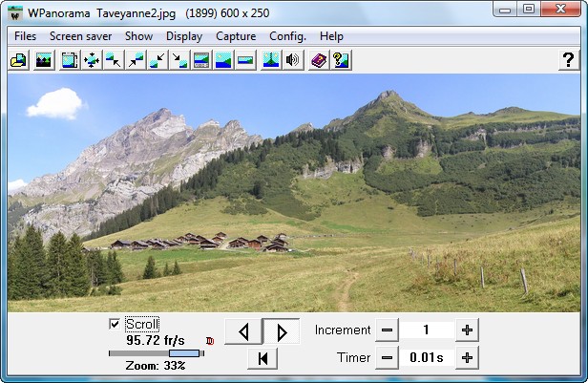588x383 pixels.
Task: Click the Timer value field showing 0.01s
Action: pos(427,358)
